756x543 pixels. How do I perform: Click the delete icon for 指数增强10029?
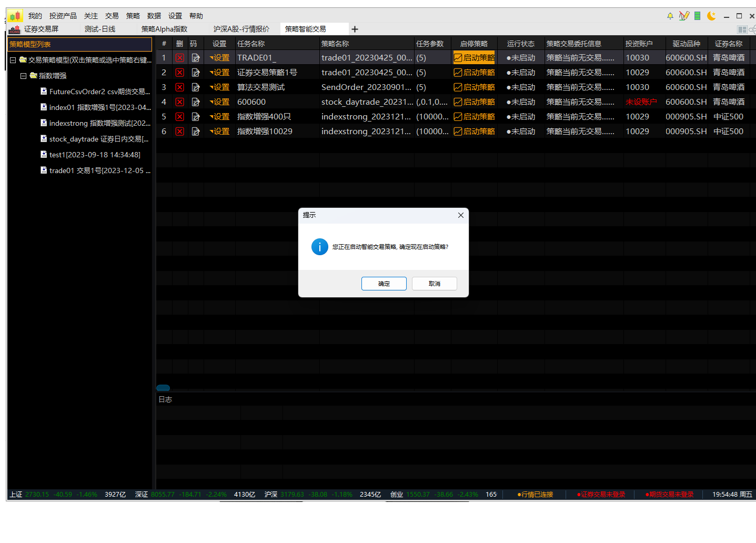pyautogui.click(x=180, y=131)
